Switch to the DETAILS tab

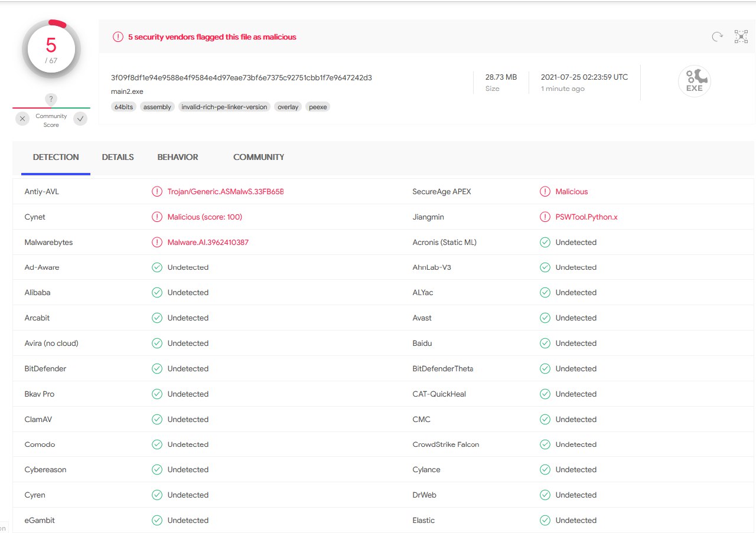tap(118, 157)
